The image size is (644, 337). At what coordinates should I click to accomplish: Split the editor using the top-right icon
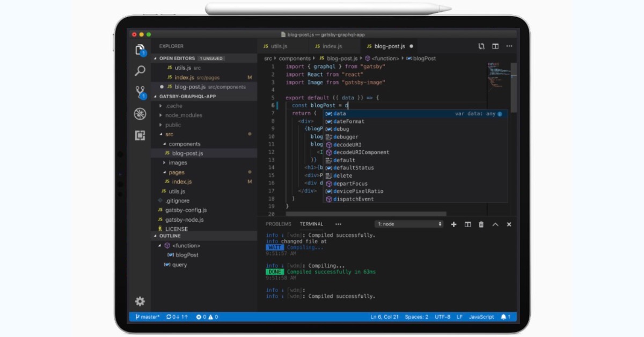[494, 46]
